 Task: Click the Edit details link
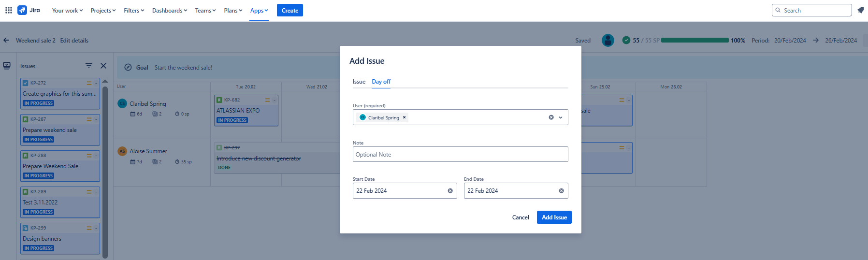74,41
